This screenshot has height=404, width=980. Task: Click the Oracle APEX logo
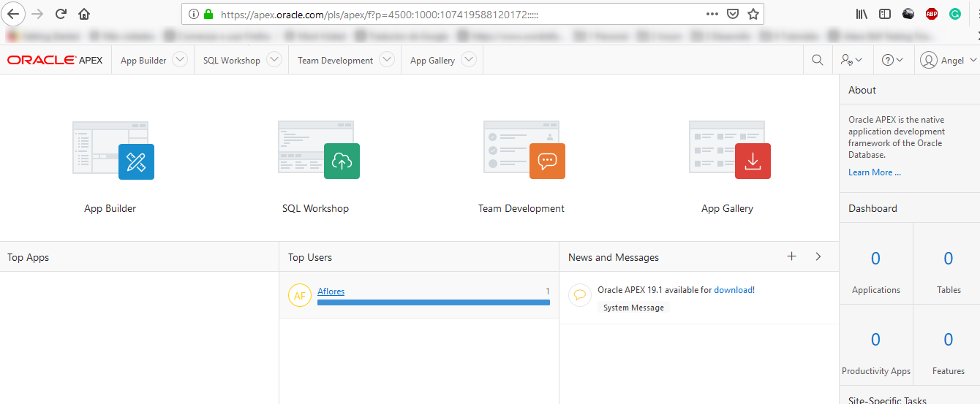tap(55, 61)
